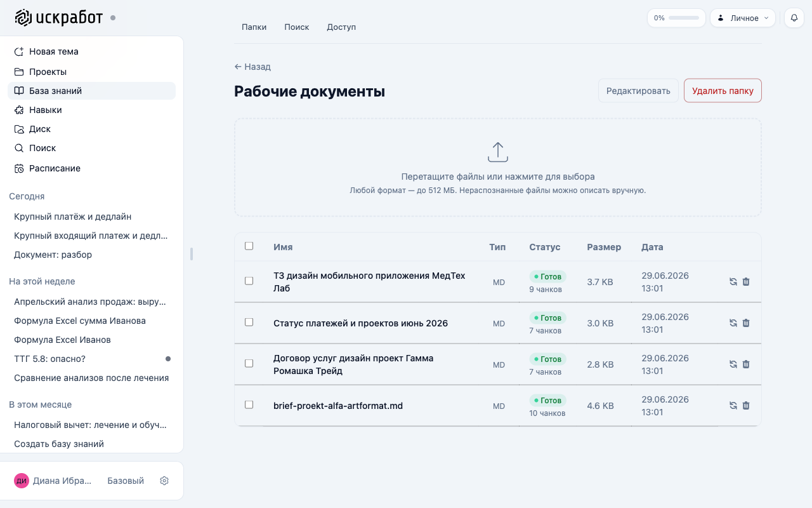Click the 4.6 KB size cell
Image resolution: width=812 pixels, height=508 pixels.
tap(600, 406)
